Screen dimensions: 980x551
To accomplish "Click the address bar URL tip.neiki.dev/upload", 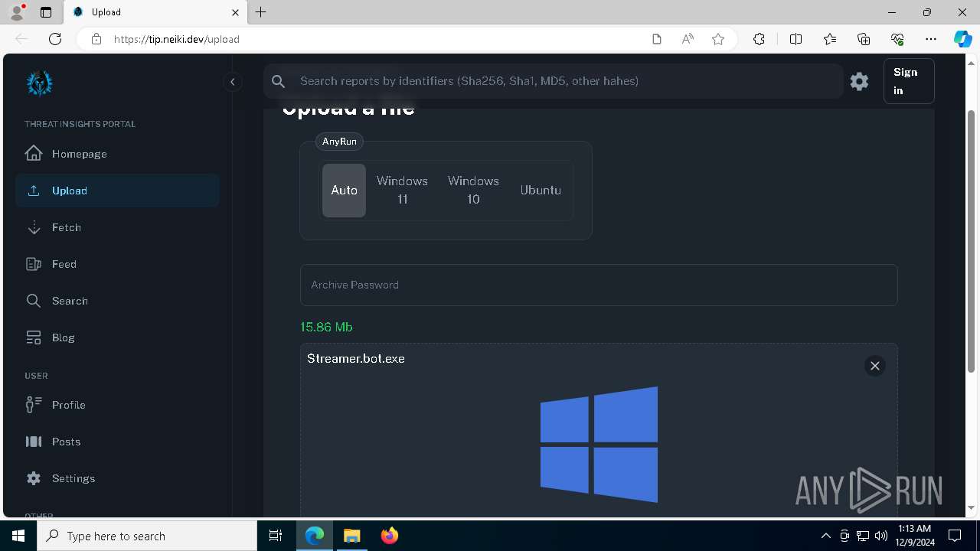I will (x=177, y=39).
